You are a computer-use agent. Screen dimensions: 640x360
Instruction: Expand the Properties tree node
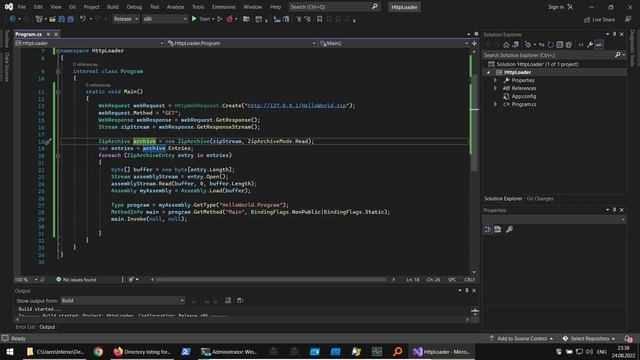pos(496,80)
